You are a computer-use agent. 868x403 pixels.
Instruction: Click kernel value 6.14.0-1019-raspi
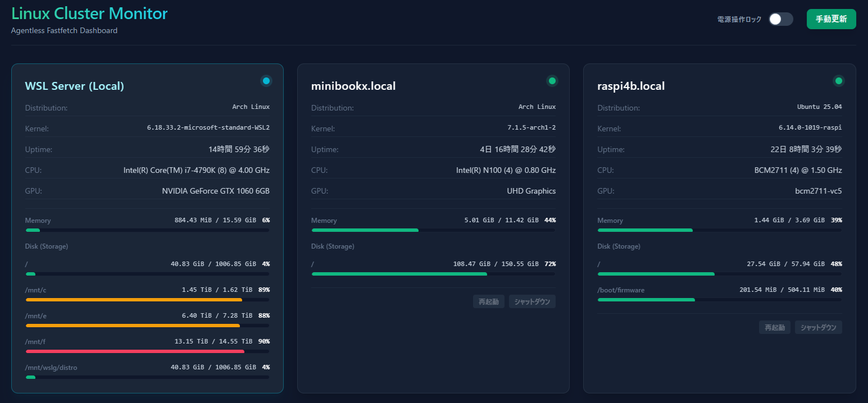coord(810,127)
